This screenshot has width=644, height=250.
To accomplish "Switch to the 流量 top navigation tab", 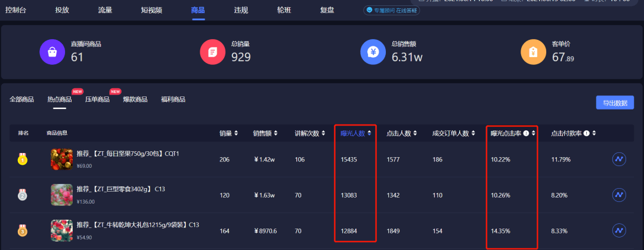I will [x=105, y=10].
